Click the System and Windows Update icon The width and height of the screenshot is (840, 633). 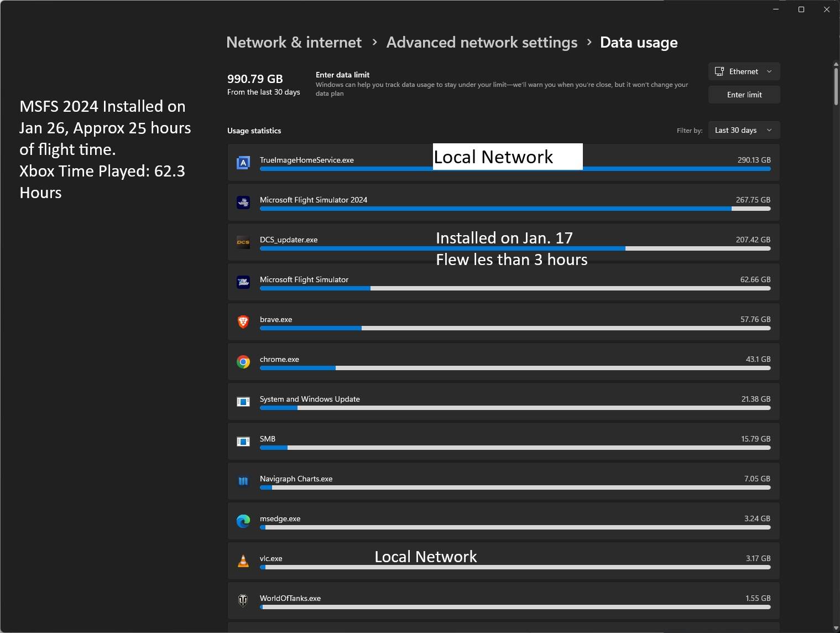(243, 402)
